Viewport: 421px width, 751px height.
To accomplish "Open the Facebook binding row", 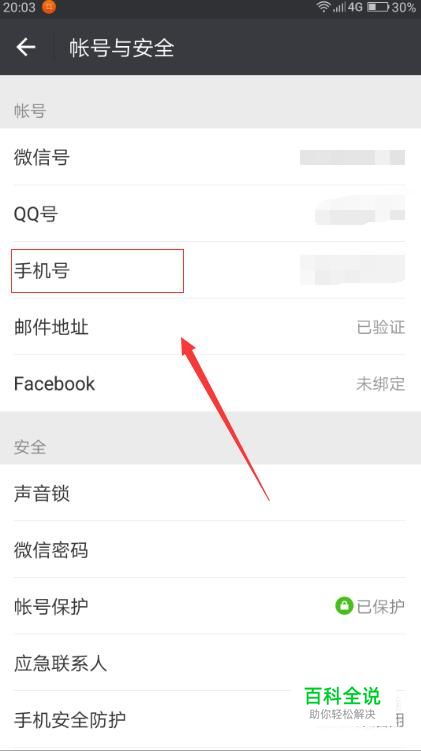I will tap(210, 383).
